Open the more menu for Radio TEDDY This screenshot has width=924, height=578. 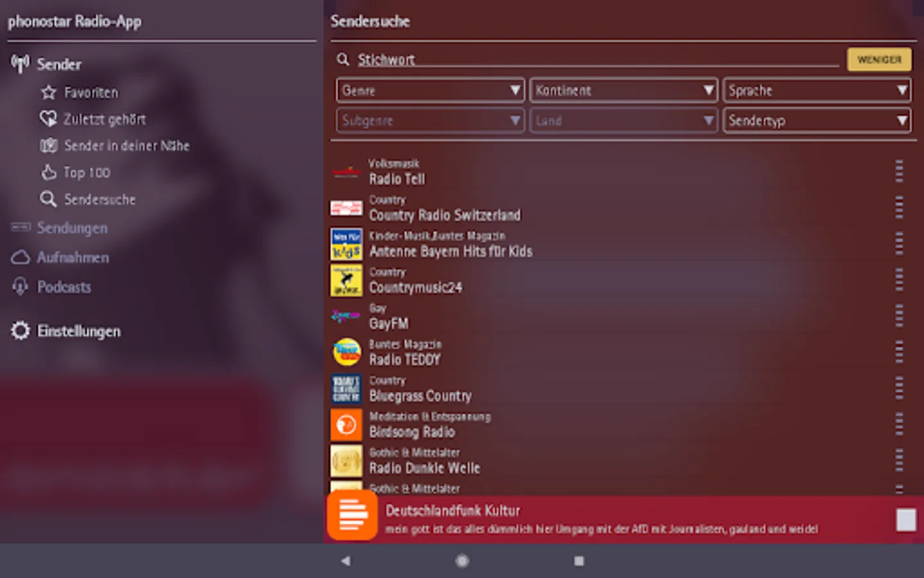(x=899, y=351)
